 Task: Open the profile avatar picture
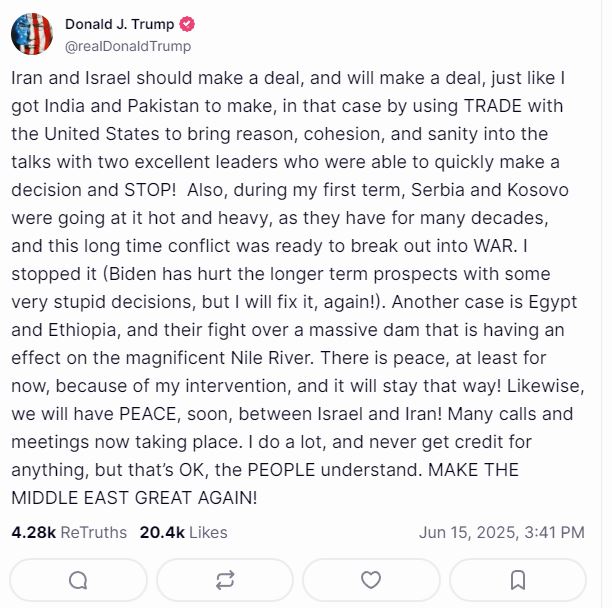32,35
